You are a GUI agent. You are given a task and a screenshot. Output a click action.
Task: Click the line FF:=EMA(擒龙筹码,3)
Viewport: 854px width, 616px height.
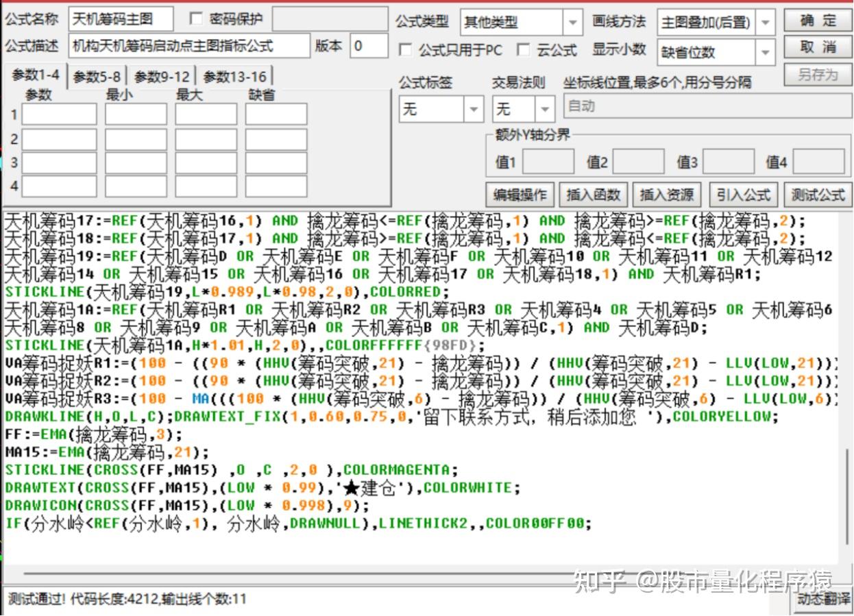click(x=94, y=434)
